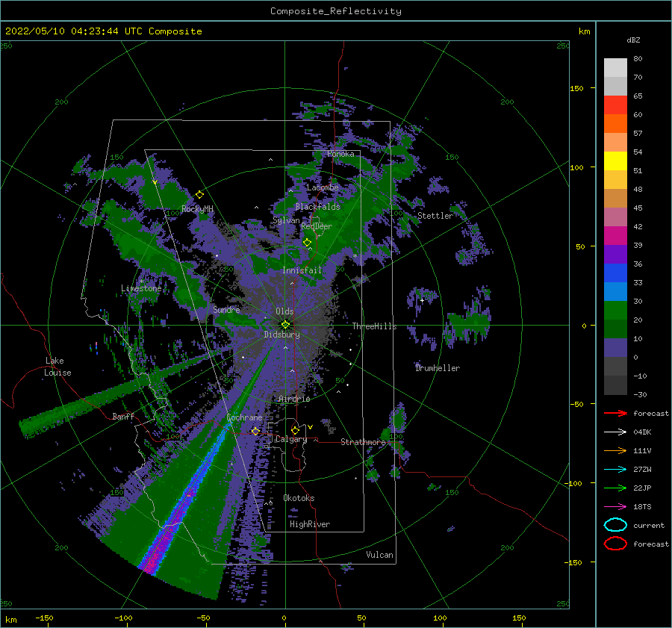672x628 pixels.
Task: Click the Innisfail city label
Action: click(302, 270)
